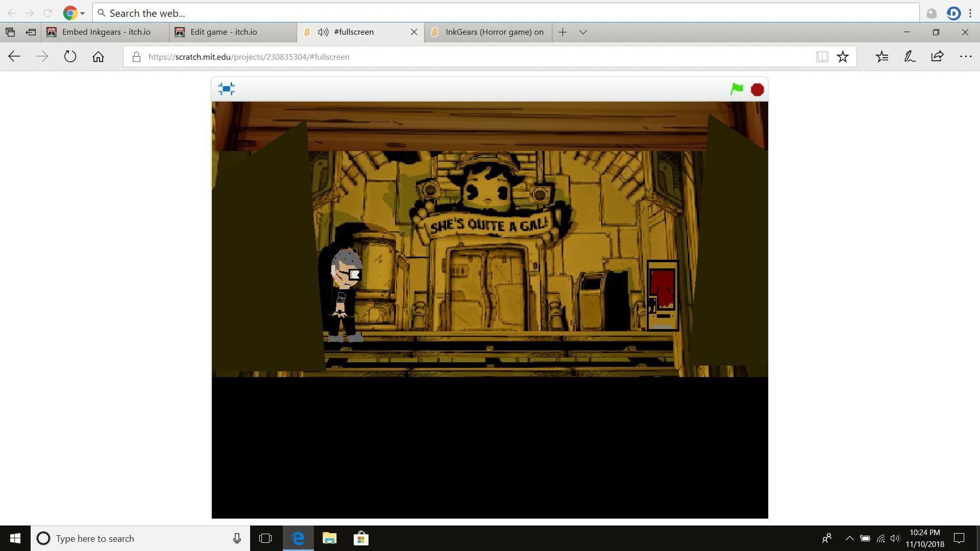This screenshot has width=980, height=551.
Task: Click the forward navigation arrow
Action: tap(42, 57)
